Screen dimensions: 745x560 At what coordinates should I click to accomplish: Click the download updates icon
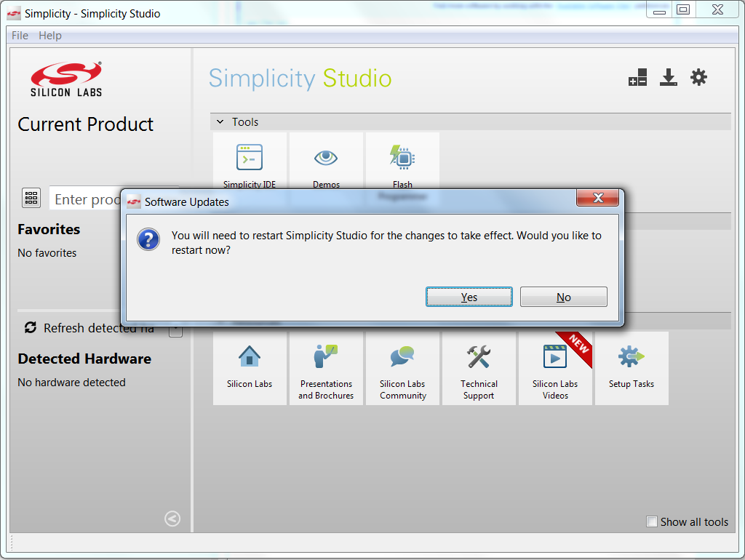pyautogui.click(x=668, y=78)
